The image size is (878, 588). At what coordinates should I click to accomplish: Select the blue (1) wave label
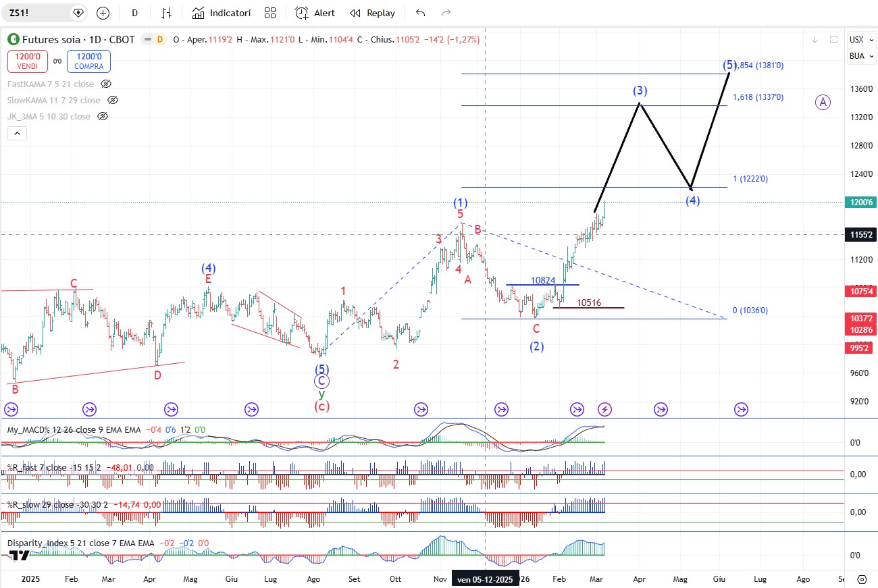pyautogui.click(x=461, y=203)
